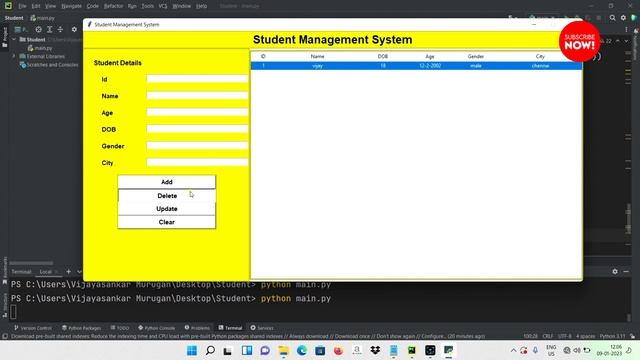Viewport: 640px width, 360px height.
Task: Click the '12-2-2002' cell in the table
Action: click(x=430, y=66)
